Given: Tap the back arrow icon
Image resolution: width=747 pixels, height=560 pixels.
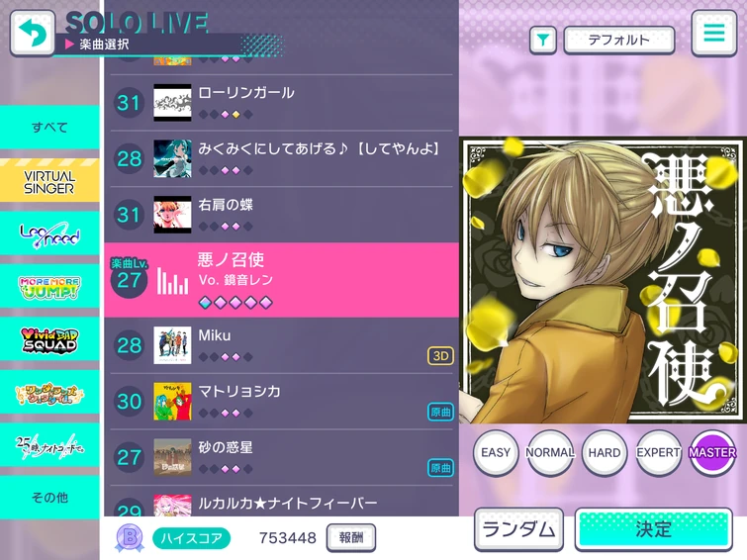Looking at the screenshot, I should click(33, 33).
